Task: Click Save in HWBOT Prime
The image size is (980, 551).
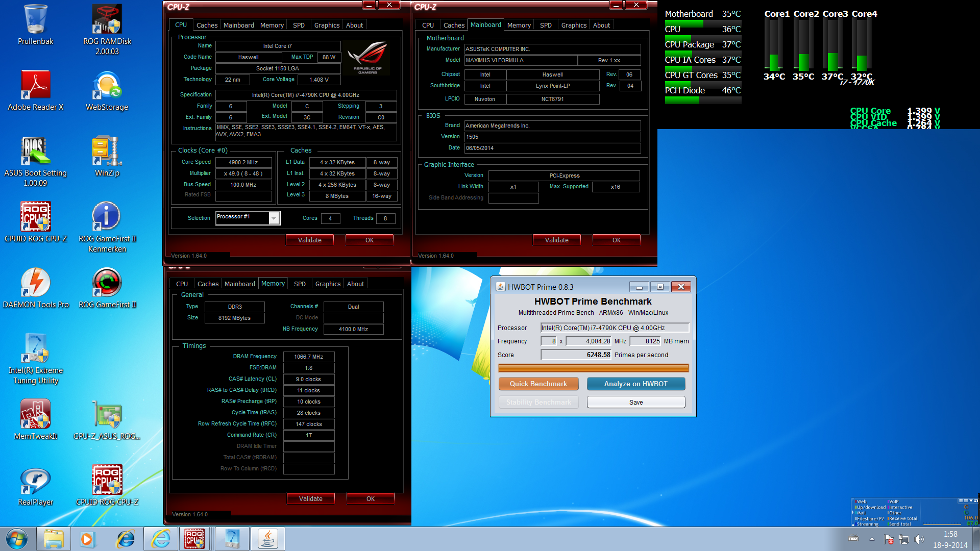Action: tap(636, 402)
